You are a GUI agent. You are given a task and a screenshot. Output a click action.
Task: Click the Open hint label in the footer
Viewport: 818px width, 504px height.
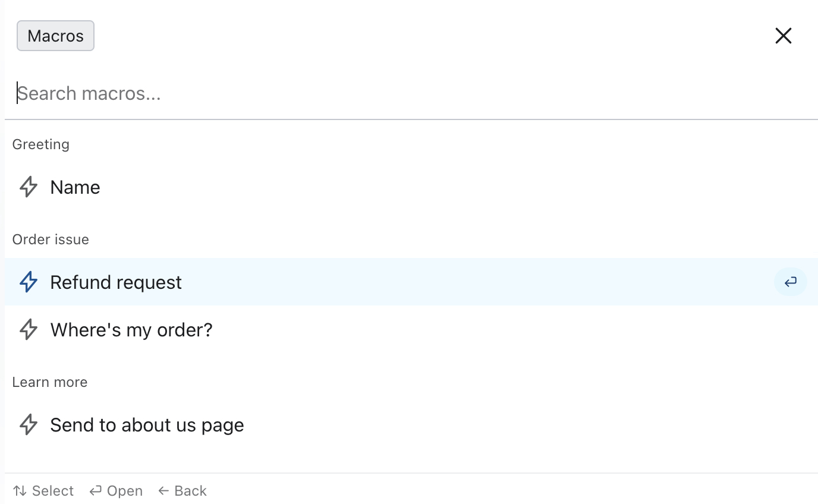click(x=125, y=491)
